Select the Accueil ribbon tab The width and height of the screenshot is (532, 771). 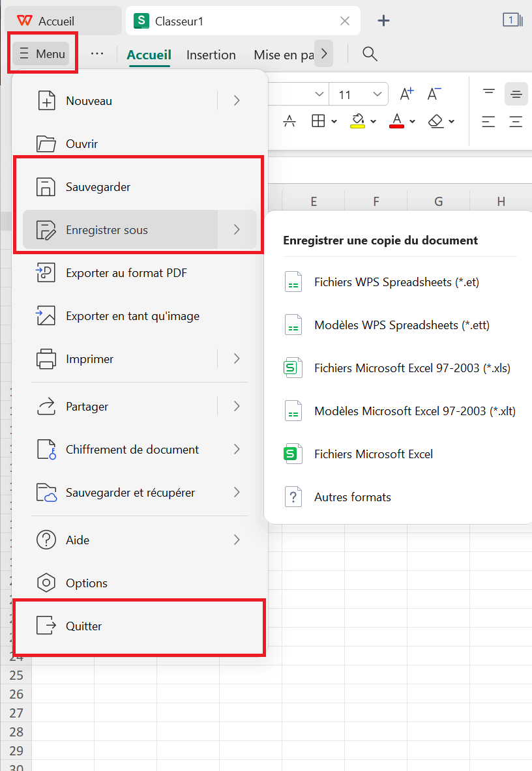tap(149, 55)
